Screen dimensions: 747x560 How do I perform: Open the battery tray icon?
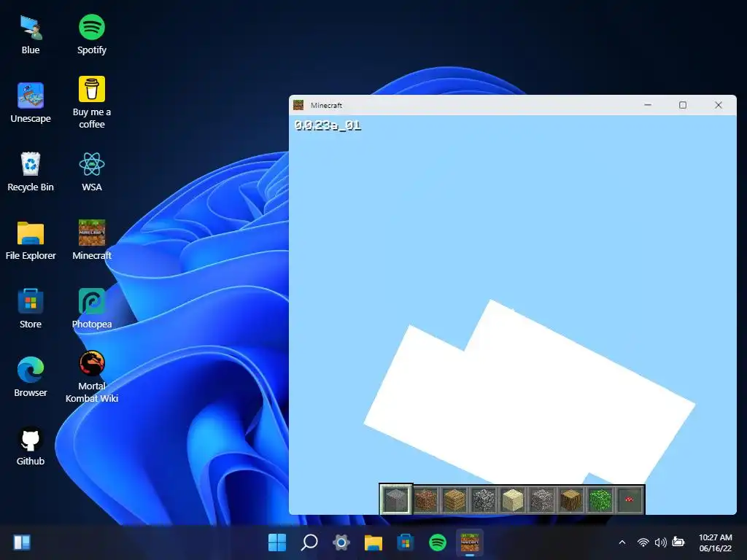[678, 542]
